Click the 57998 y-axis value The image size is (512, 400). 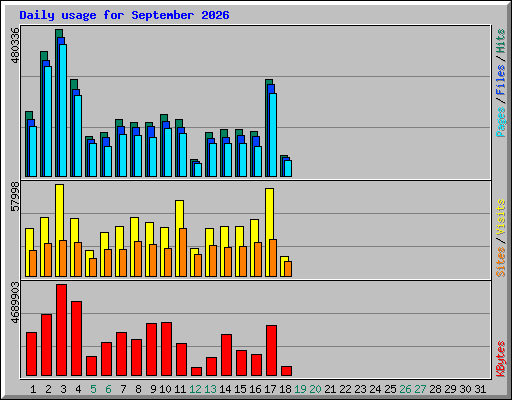point(15,197)
